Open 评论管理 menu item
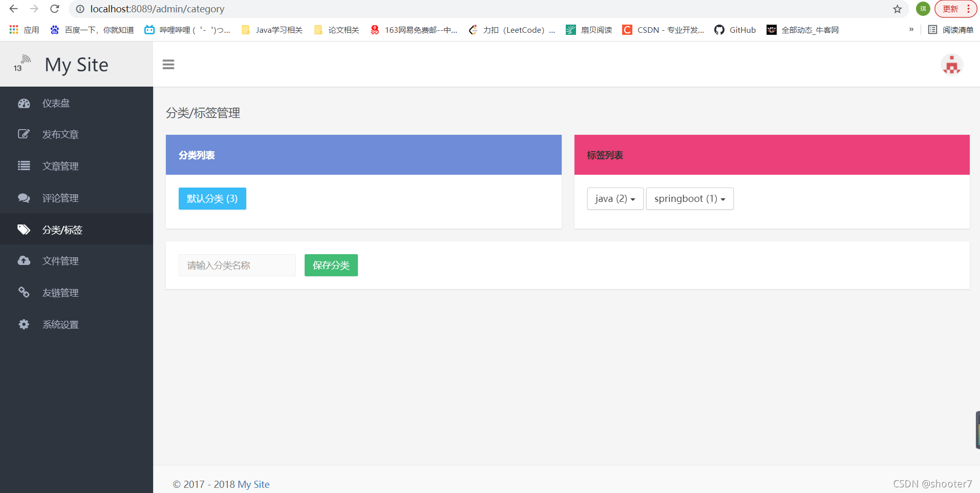Viewport: 980px width, 493px height. click(76, 198)
